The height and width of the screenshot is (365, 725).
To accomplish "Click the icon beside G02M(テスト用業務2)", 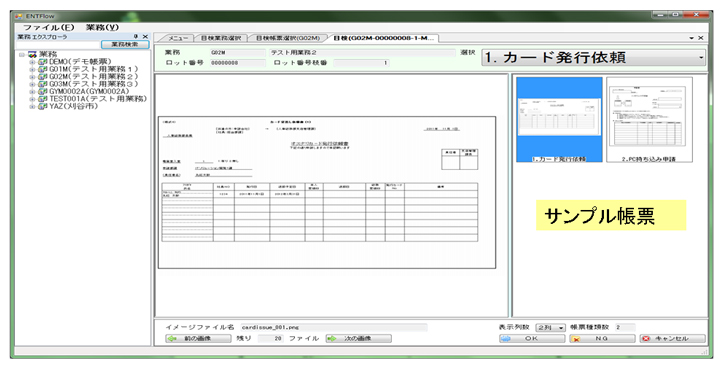I will coord(43,76).
